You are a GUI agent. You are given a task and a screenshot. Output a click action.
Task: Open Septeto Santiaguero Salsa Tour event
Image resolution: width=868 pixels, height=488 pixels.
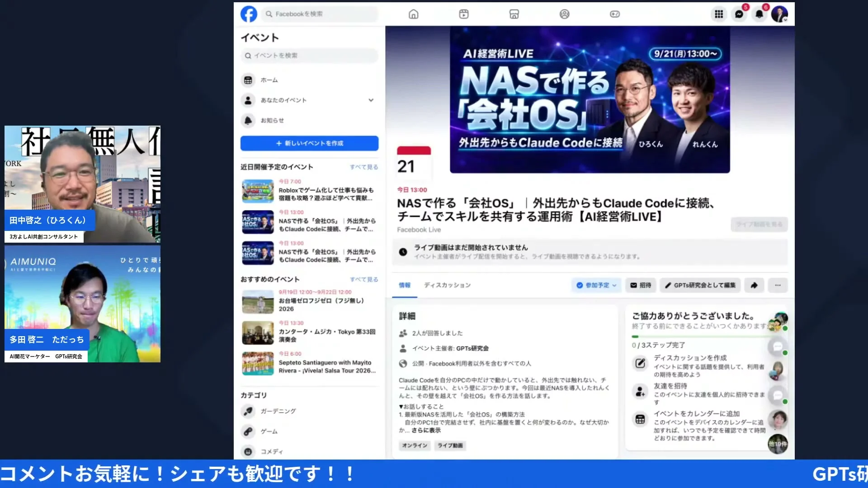point(309,363)
